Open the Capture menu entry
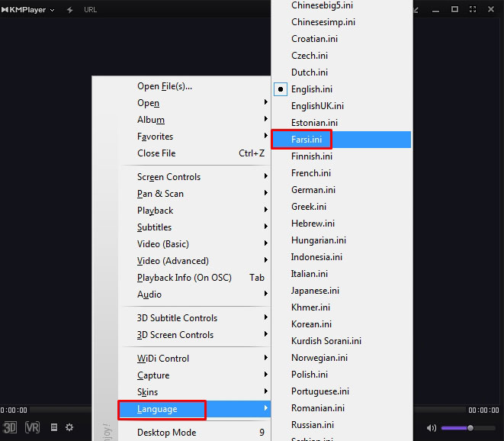The height and width of the screenshot is (441, 504). 194,375
